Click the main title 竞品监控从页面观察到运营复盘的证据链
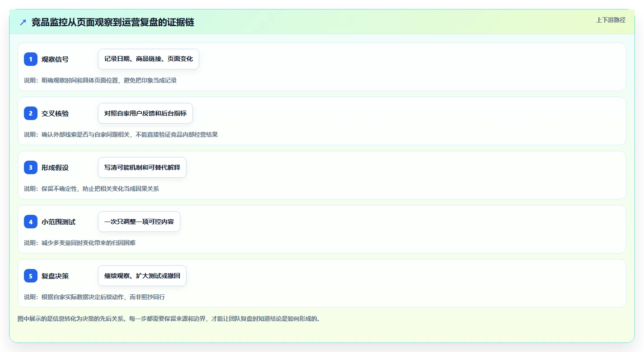The image size is (644, 352). tap(113, 22)
